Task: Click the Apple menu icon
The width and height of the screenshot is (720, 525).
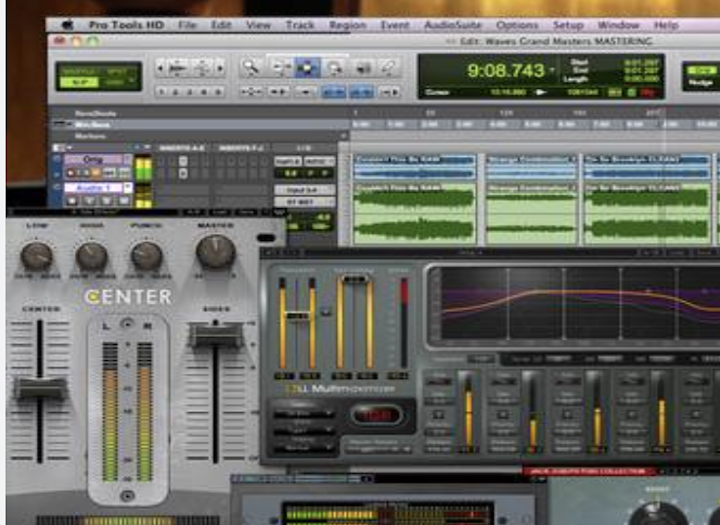Action: click(67, 25)
